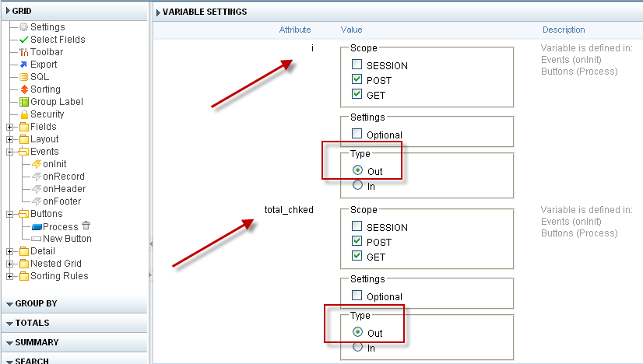Viewport: 643px width, 364px height.
Task: Open Security via the padlock icon
Action: pos(23,114)
